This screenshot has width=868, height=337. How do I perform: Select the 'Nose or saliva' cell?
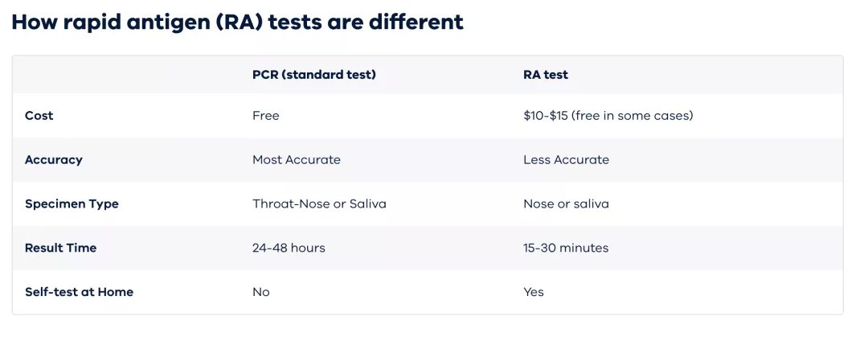point(566,203)
